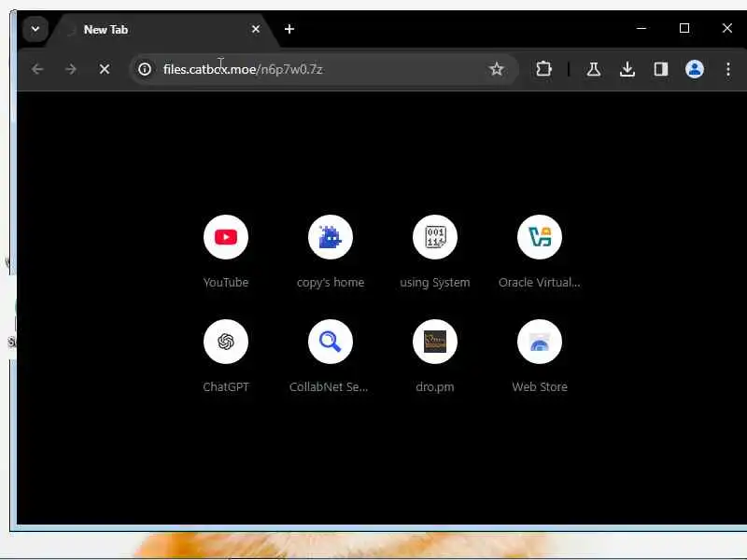
Task: Open Chrome's three-dot menu
Action: (x=728, y=69)
